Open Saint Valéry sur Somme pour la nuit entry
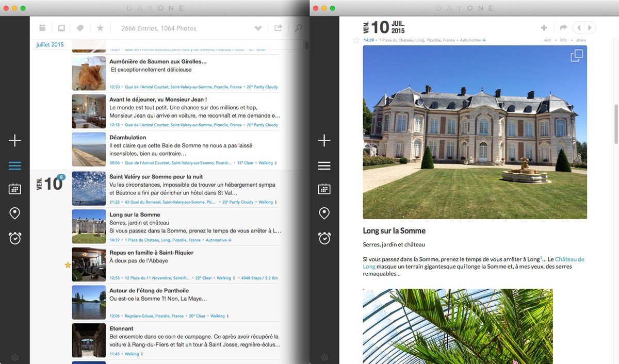 pyautogui.click(x=176, y=188)
